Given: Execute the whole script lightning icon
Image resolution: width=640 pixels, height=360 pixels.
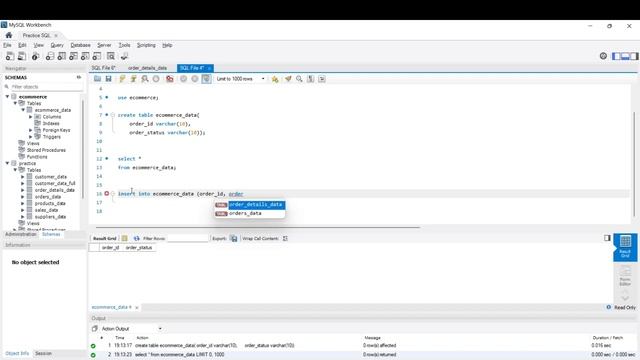Looking at the screenshot, I should click(122, 79).
